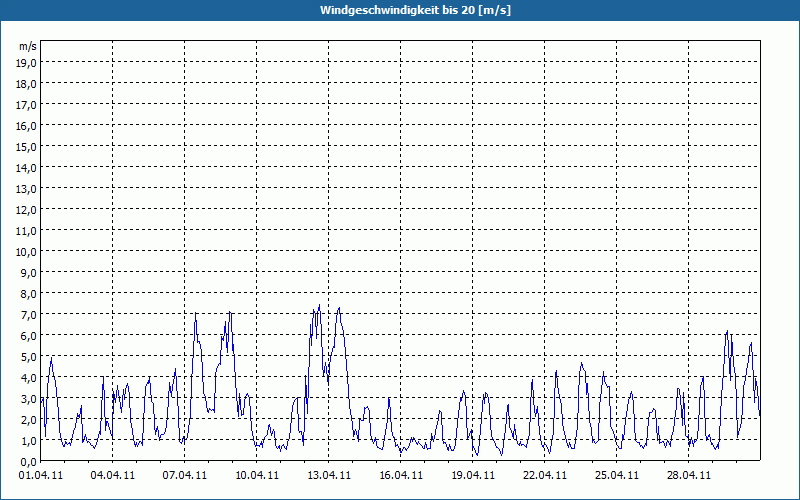This screenshot has width=800, height=500.
Task: Click the y-axis label 5,0
Action: pos(29,357)
